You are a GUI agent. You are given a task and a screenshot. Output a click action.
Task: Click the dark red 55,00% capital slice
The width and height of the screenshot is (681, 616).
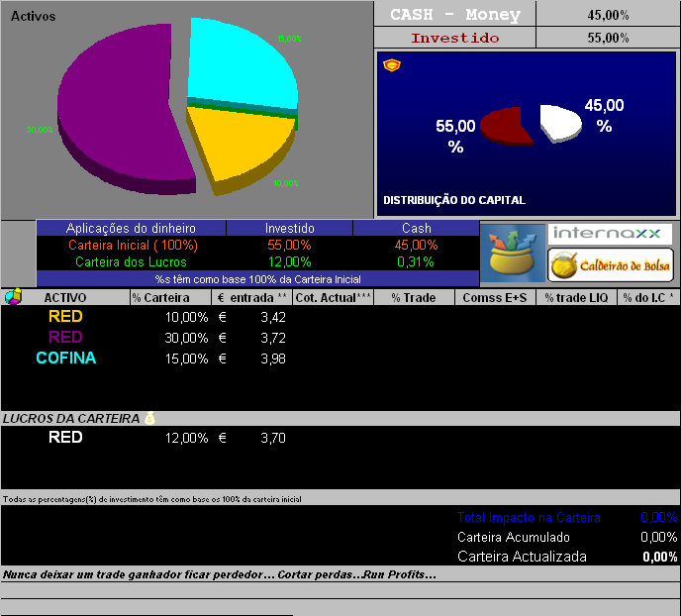pyautogui.click(x=505, y=126)
